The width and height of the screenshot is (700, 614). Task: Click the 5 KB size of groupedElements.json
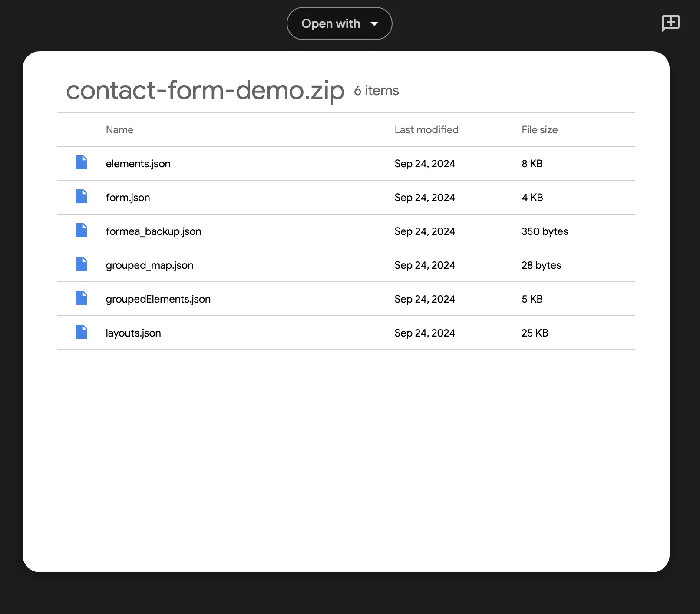[532, 299]
